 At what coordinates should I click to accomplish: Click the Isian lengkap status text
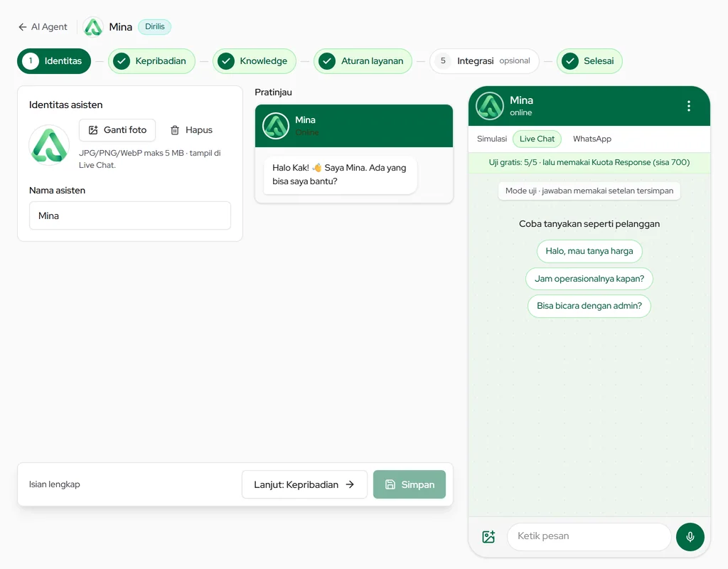coord(54,484)
